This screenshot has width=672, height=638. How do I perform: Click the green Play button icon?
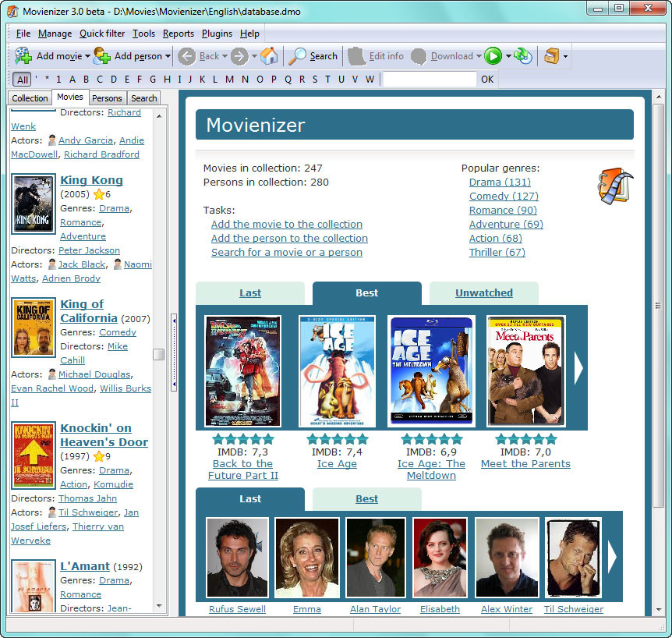click(x=493, y=56)
